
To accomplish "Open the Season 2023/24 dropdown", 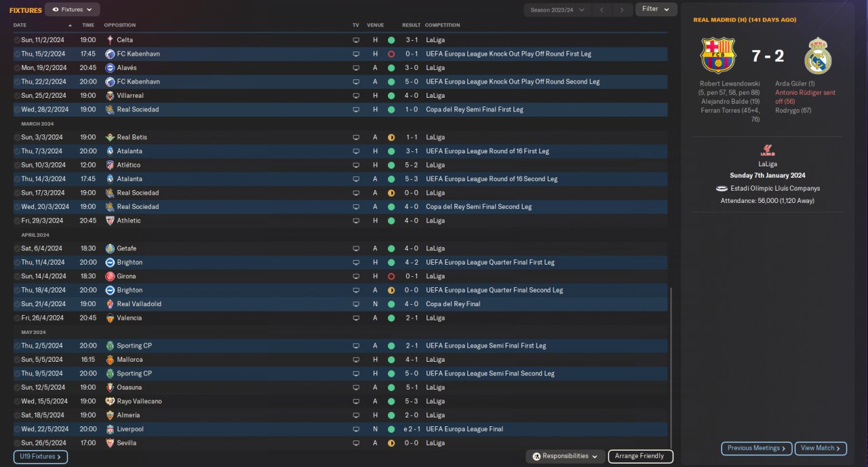I will click(x=557, y=10).
